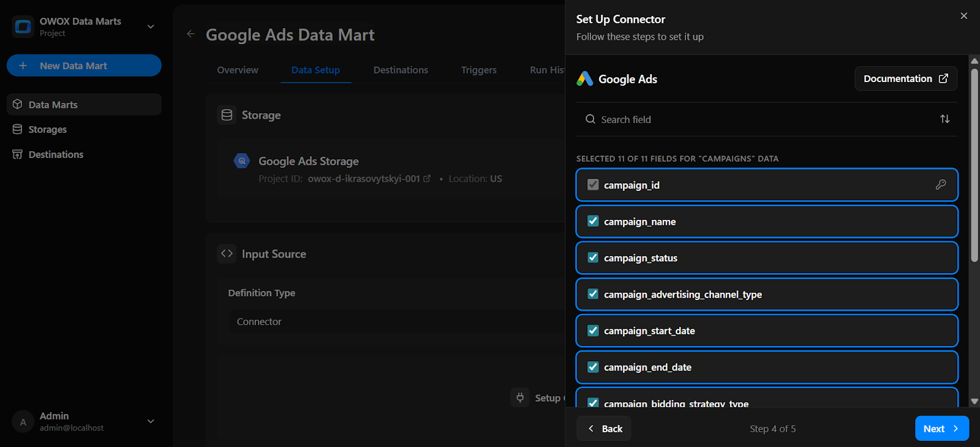Close the Set Up Connector panel

pyautogui.click(x=964, y=16)
